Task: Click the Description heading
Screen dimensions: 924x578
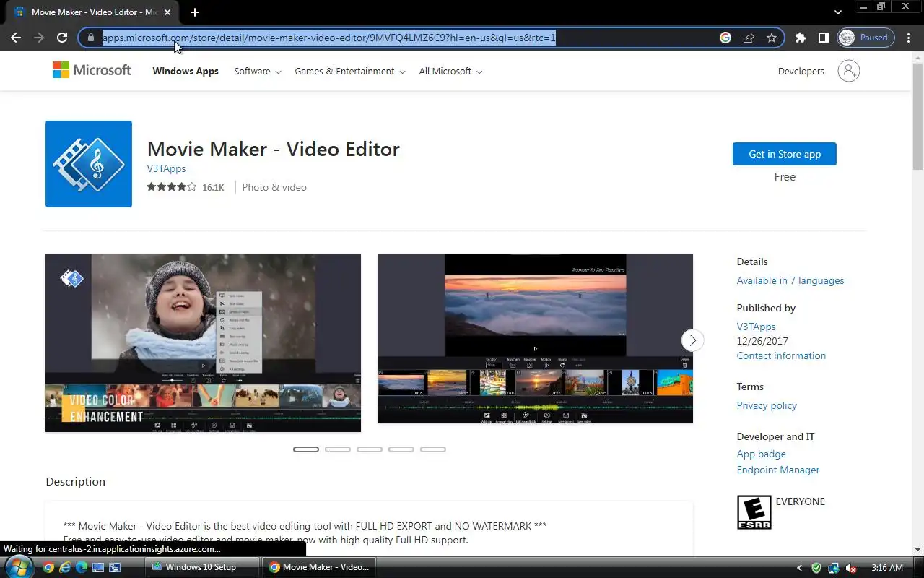Action: point(75,481)
